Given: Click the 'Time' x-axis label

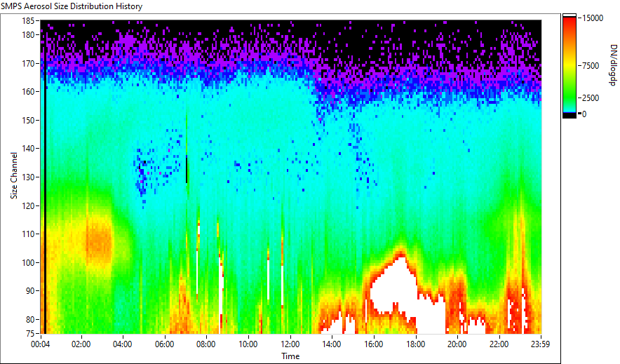Looking at the screenshot, I should [x=290, y=356].
